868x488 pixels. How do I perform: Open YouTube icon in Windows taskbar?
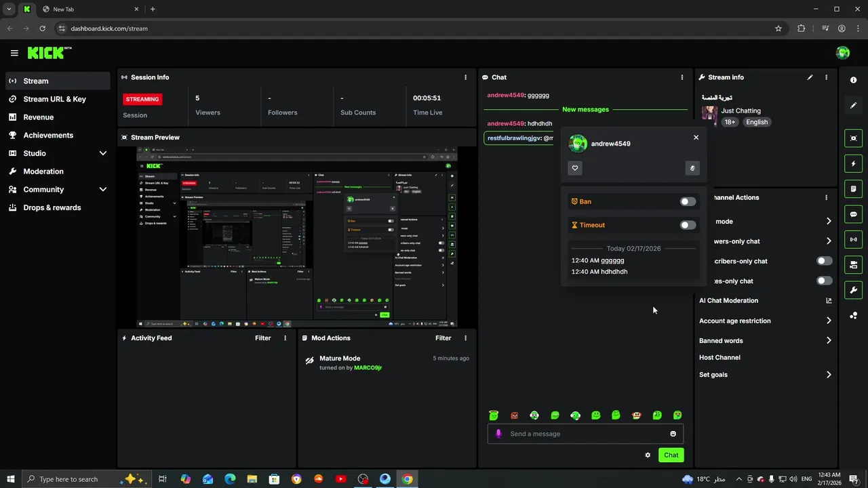tap(340, 479)
